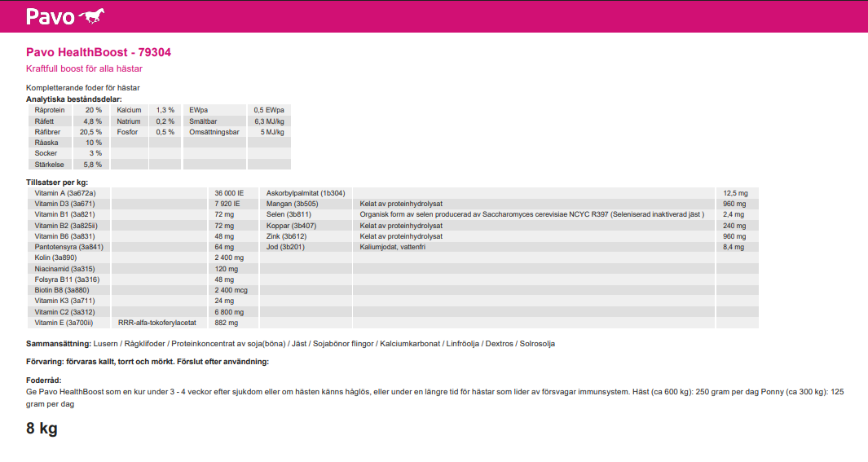Select the 'Omsättningsbar' cell

pos(214,132)
